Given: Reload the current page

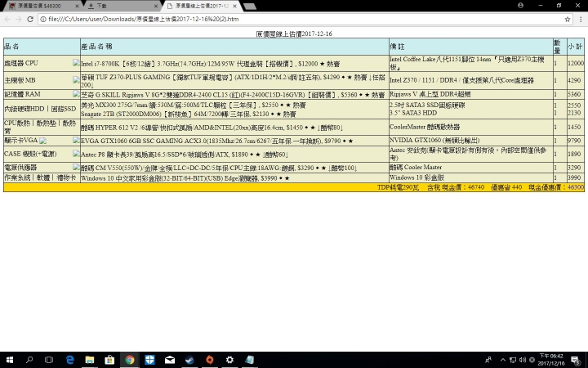Looking at the screenshot, I should coord(30,19).
